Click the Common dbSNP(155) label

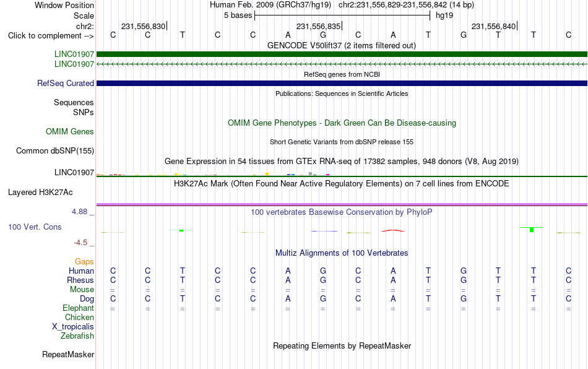55,150
